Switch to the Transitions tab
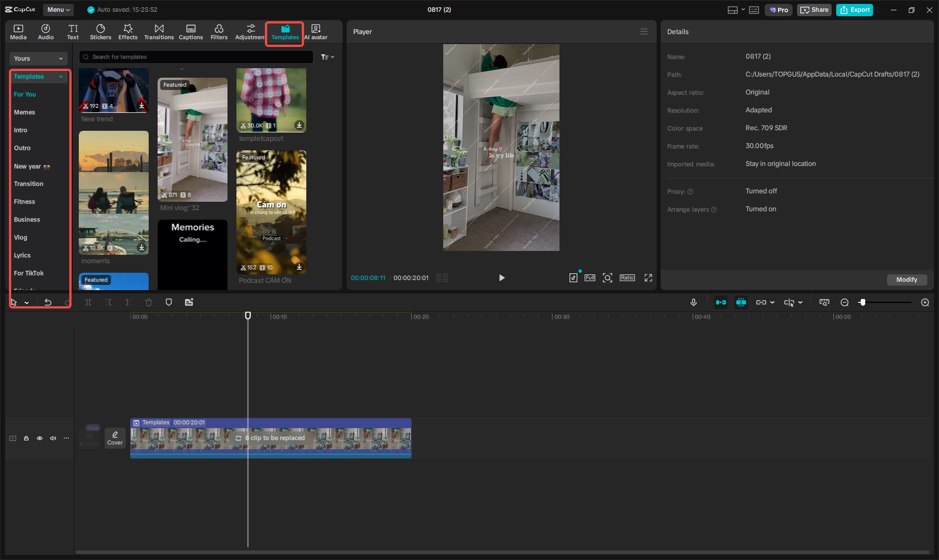The image size is (939, 560). point(159,31)
